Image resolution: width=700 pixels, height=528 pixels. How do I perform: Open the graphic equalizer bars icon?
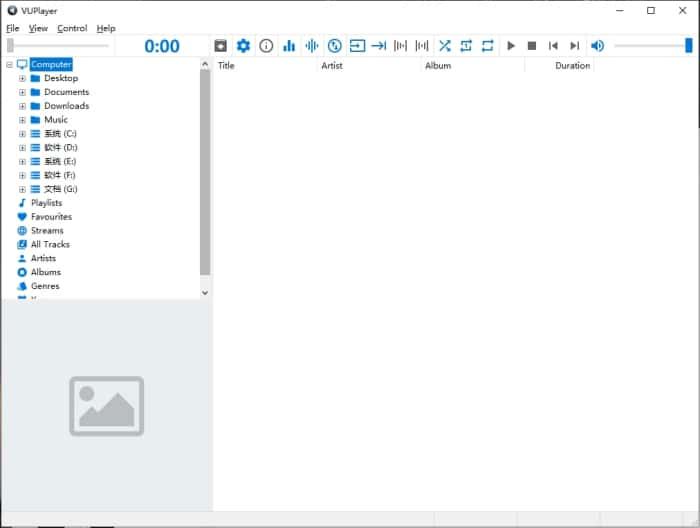click(x=289, y=46)
